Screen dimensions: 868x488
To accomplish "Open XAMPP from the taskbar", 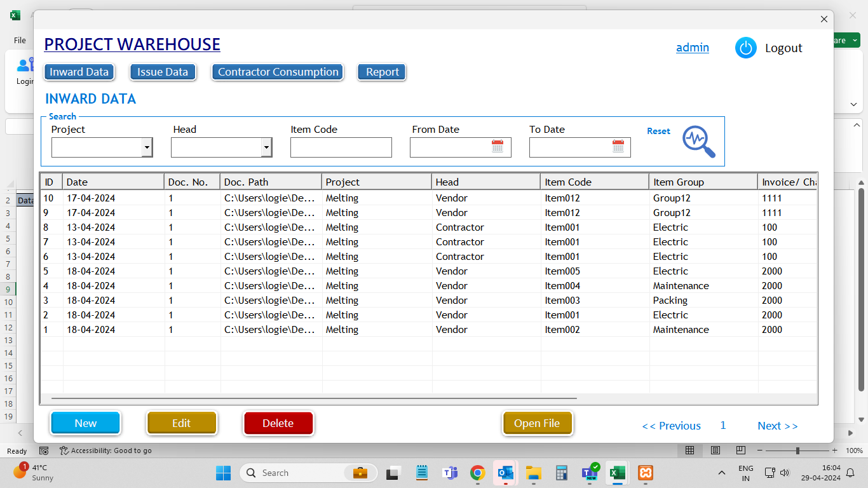I will click(645, 473).
